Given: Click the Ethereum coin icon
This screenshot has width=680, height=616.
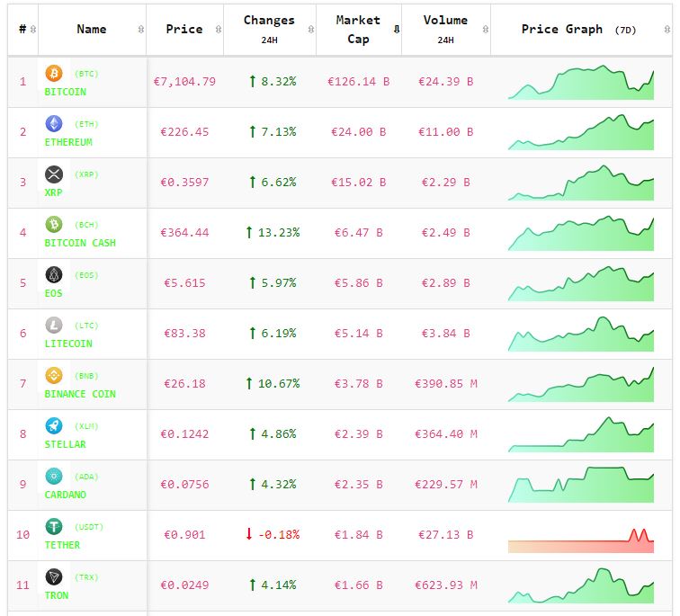Looking at the screenshot, I should tap(54, 124).
